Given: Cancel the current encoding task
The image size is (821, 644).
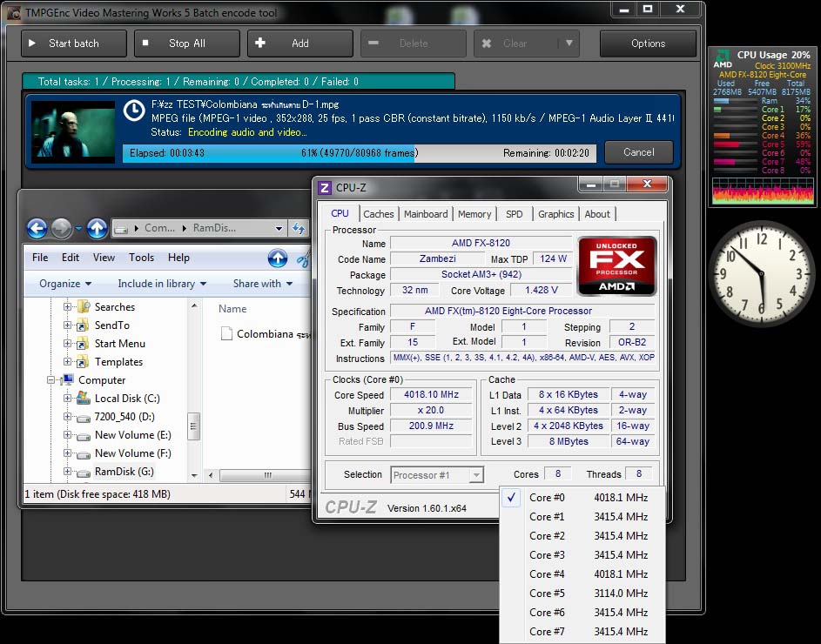Looking at the screenshot, I should 638,152.
